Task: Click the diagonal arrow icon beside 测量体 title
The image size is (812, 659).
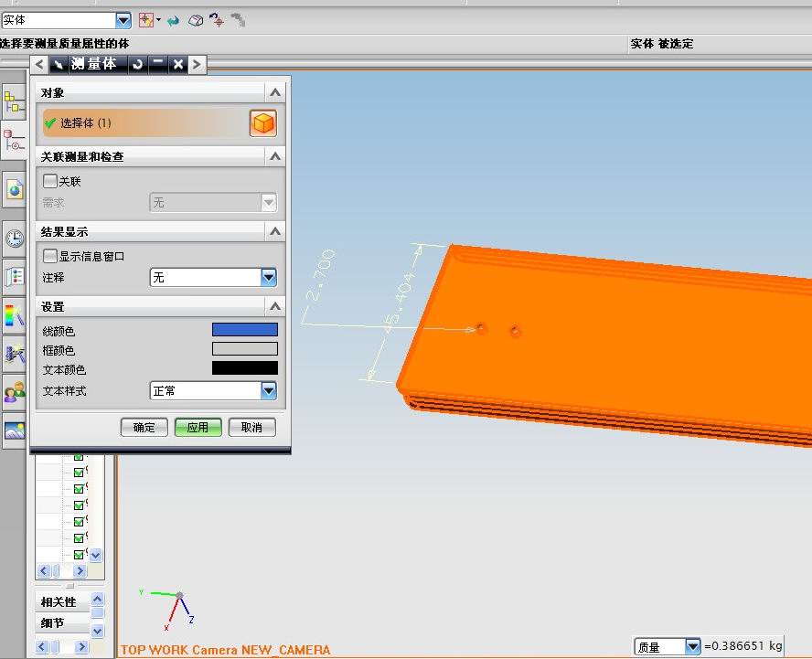Action: pos(59,64)
